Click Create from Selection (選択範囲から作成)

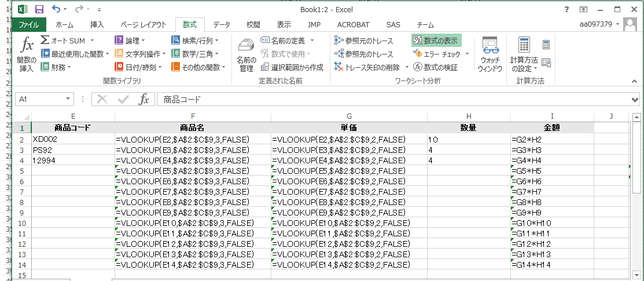point(292,67)
